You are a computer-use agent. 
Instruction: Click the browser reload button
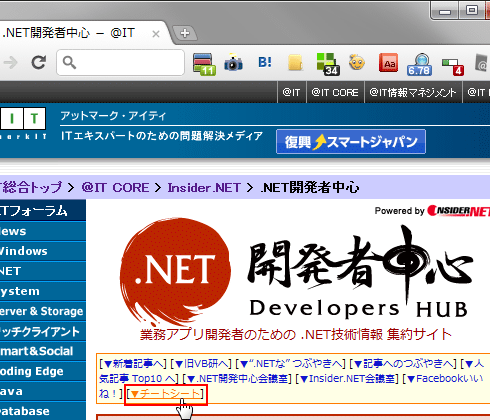(38, 62)
